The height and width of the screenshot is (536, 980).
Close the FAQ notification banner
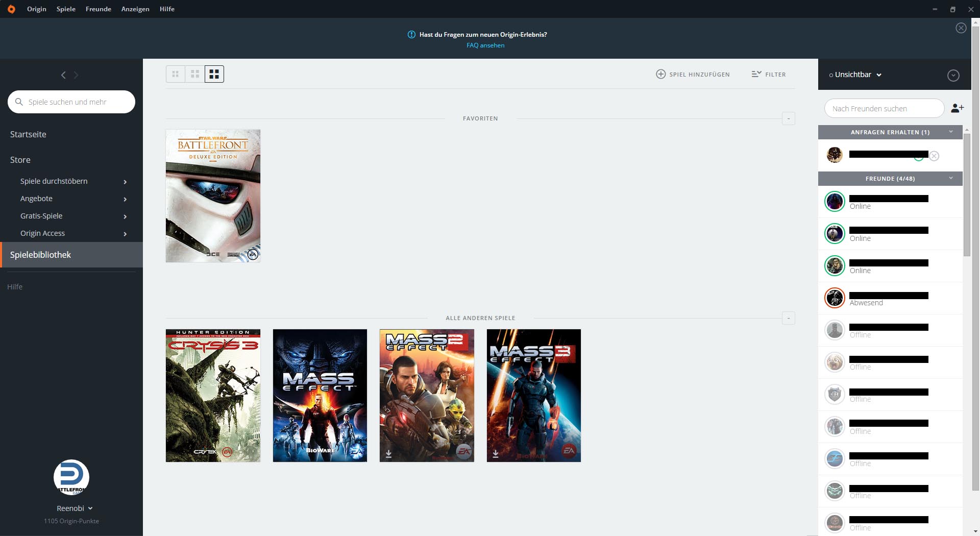coord(961,28)
